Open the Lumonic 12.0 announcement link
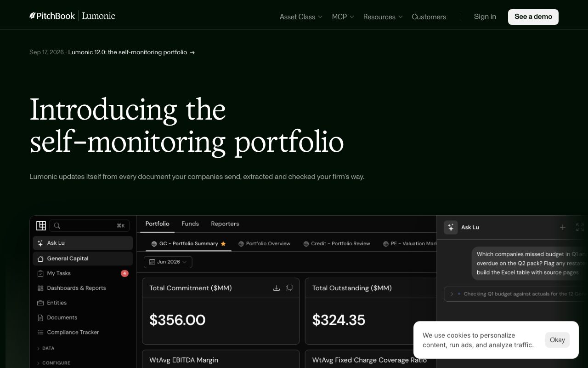This screenshot has width=588, height=368. [x=131, y=52]
